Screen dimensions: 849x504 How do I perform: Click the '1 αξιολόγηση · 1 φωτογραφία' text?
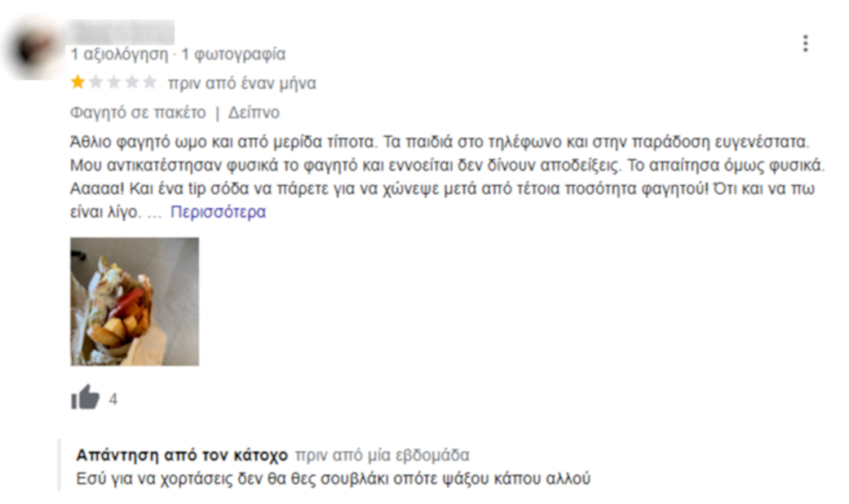pos(178,54)
